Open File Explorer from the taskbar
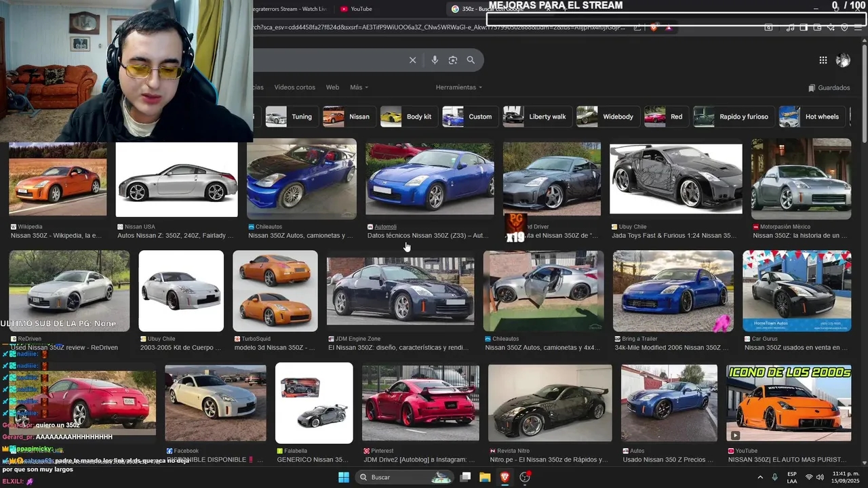 (x=485, y=477)
